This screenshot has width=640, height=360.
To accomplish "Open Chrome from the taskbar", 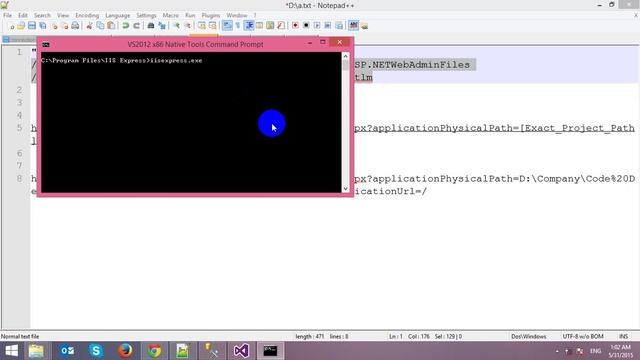I will point(154,351).
